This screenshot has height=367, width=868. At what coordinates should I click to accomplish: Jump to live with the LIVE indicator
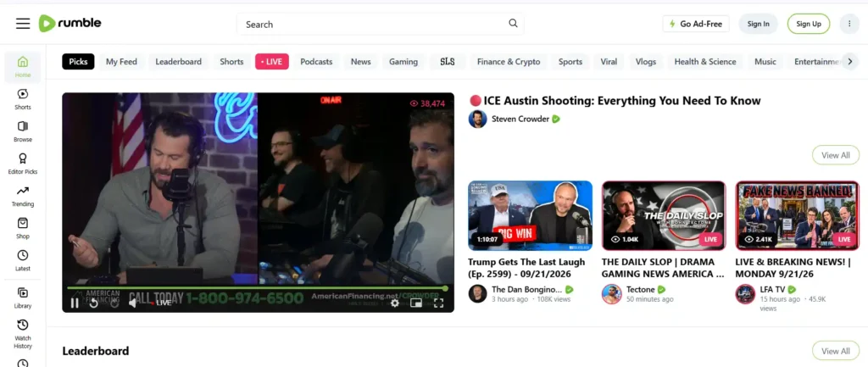click(161, 303)
